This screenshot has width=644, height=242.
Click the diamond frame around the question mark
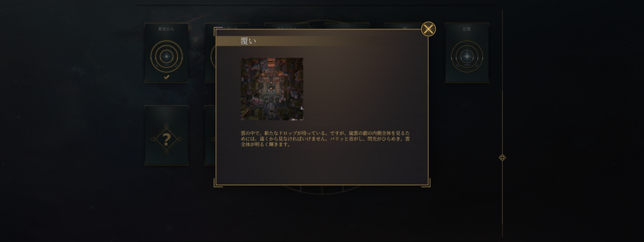166,140
